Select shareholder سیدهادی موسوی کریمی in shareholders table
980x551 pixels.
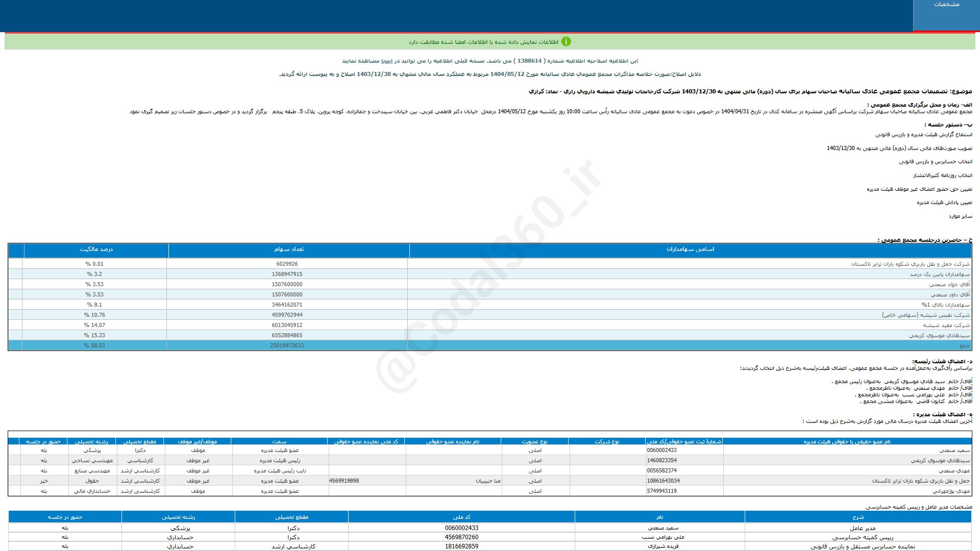click(x=939, y=336)
